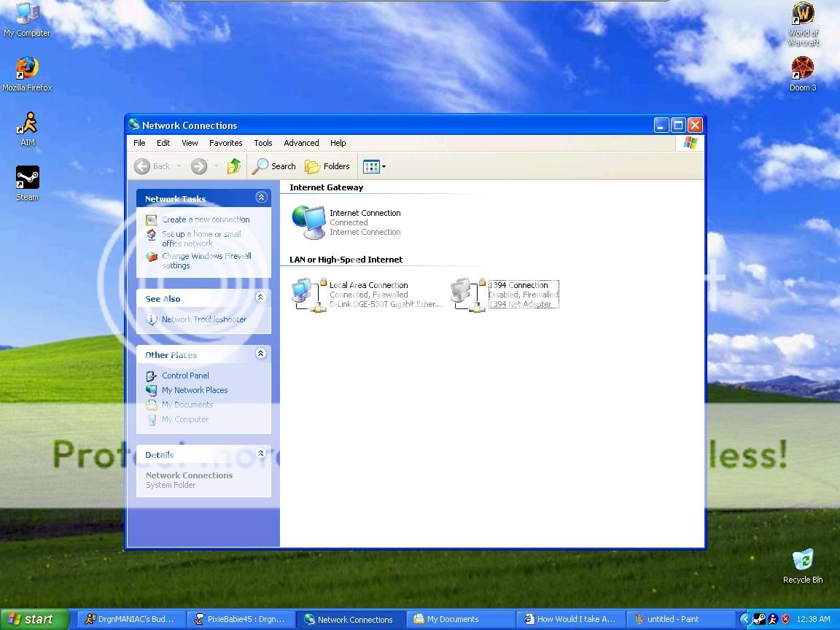840x630 pixels.
Task: Show the Folders pane
Action: point(327,166)
